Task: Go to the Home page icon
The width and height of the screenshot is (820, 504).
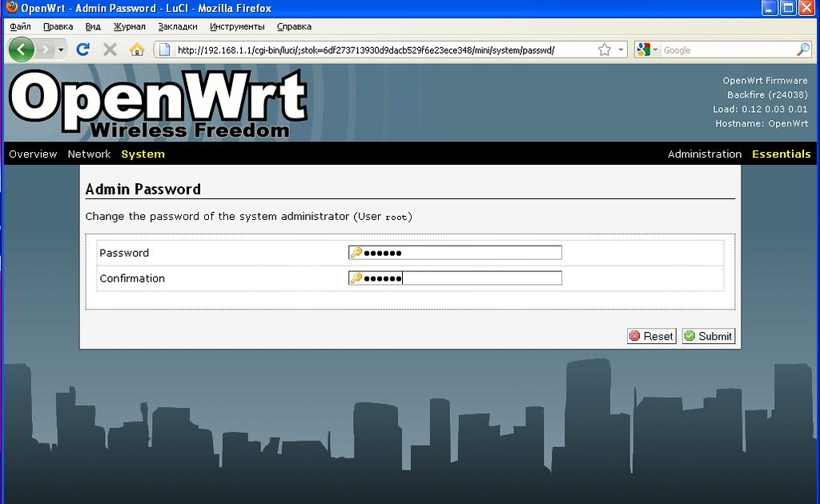Action: (x=137, y=50)
